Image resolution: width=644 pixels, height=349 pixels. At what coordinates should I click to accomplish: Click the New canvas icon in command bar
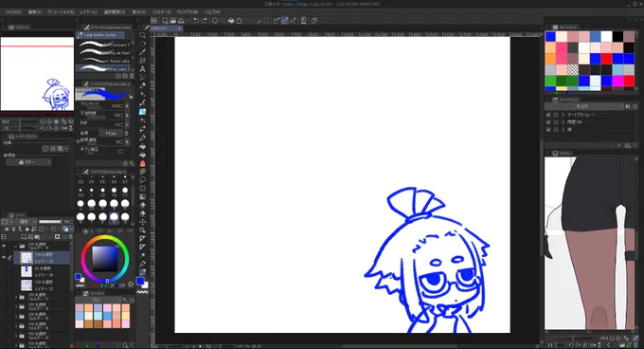coord(165,21)
